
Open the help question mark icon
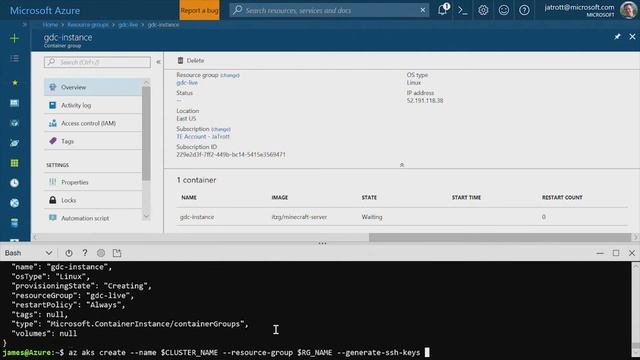click(524, 10)
